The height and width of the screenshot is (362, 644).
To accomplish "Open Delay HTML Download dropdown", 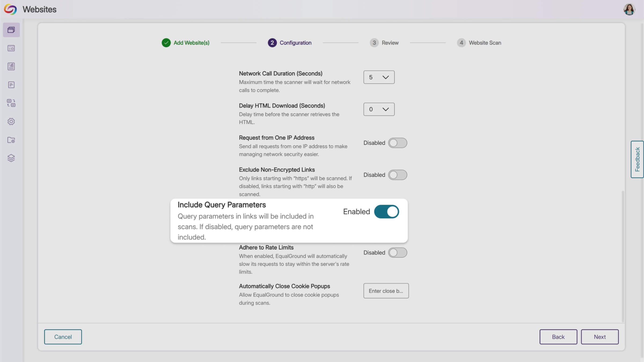I will (379, 109).
